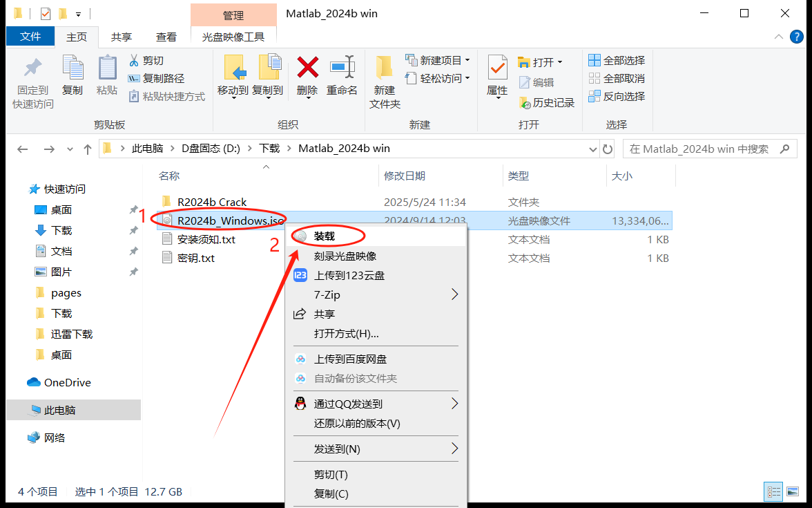Choose Copy (复制(C)) in context menu

click(376, 494)
